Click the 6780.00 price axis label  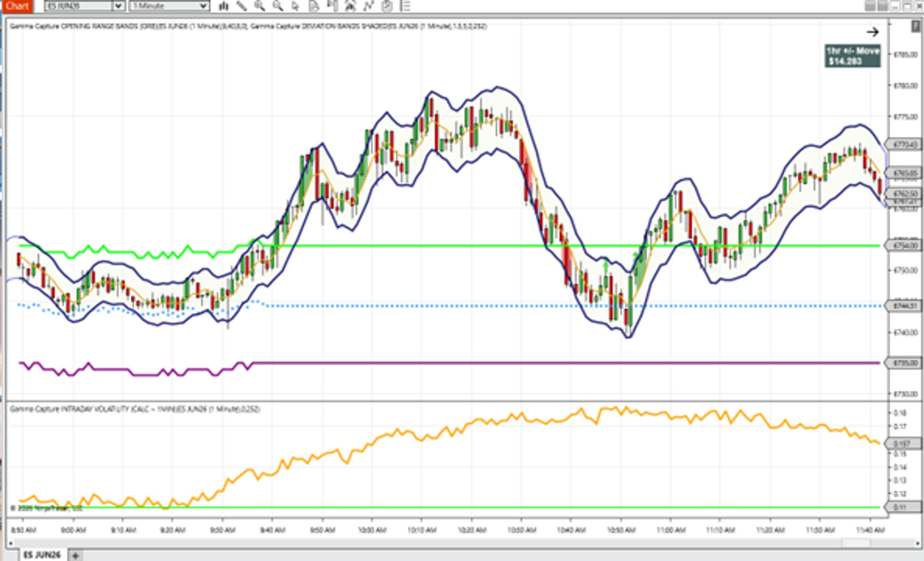906,85
